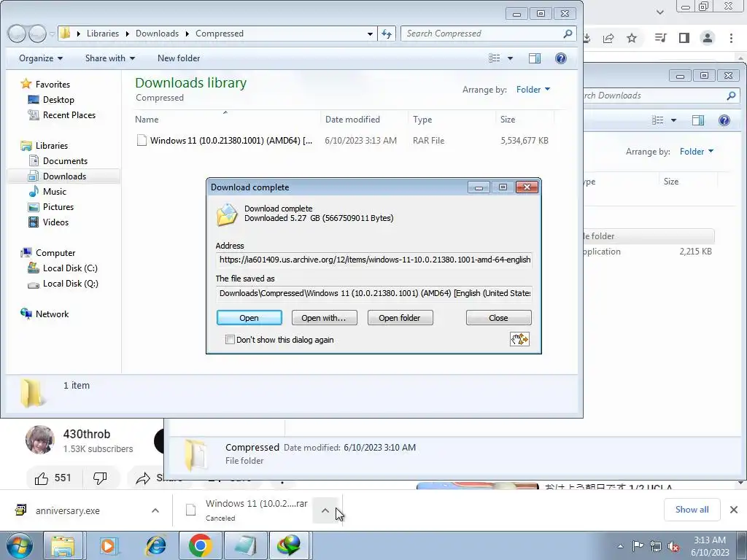Click the refresh button beside address bar
Image resolution: width=747 pixels, height=560 pixels.
click(387, 34)
